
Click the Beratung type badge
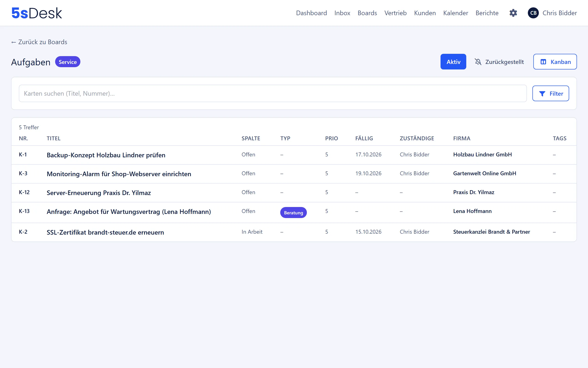293,213
